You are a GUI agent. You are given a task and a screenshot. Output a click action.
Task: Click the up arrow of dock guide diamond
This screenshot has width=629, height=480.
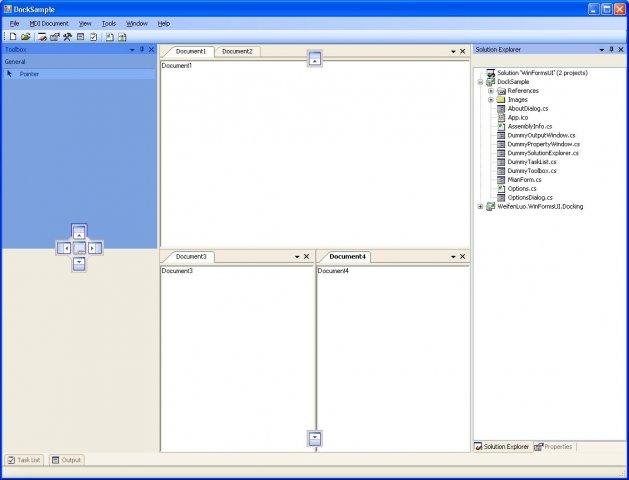[79, 232]
